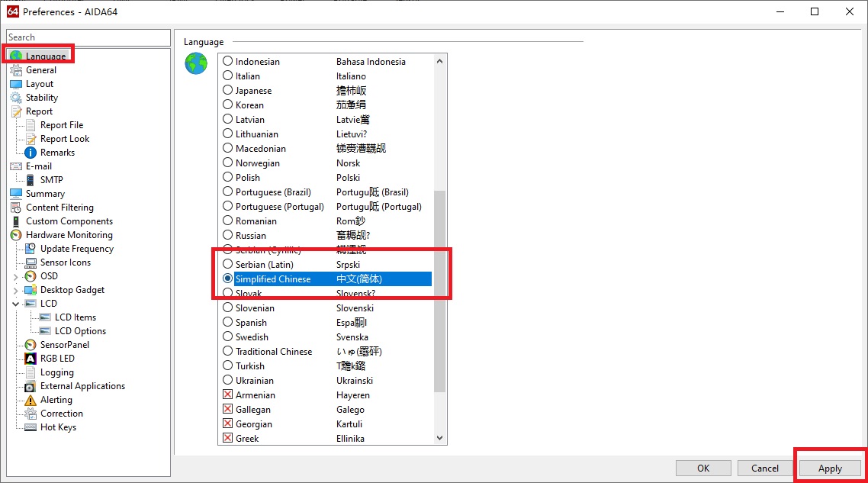Image resolution: width=868 pixels, height=483 pixels.
Task: Go to the Hot Keys page
Action: coord(58,427)
